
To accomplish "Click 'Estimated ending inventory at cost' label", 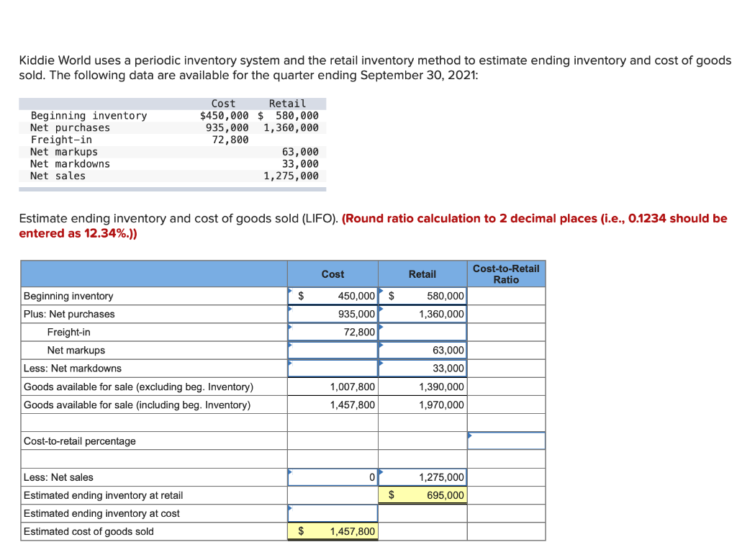I will [101, 513].
